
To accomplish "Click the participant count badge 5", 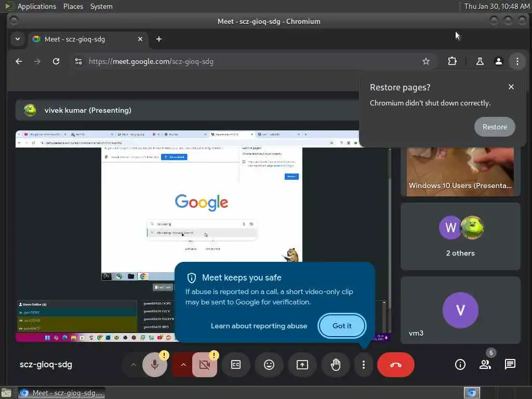I will point(491,353).
